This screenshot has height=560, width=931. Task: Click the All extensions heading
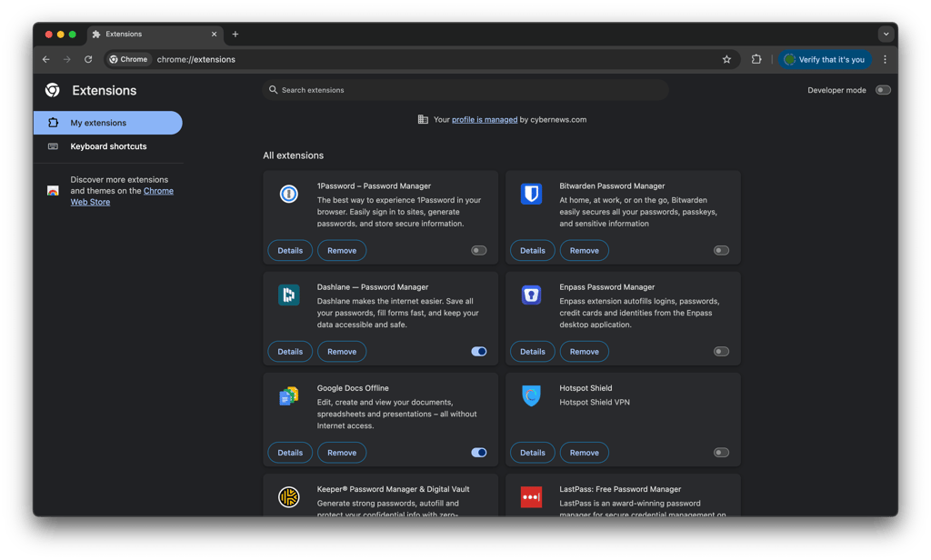294,155
